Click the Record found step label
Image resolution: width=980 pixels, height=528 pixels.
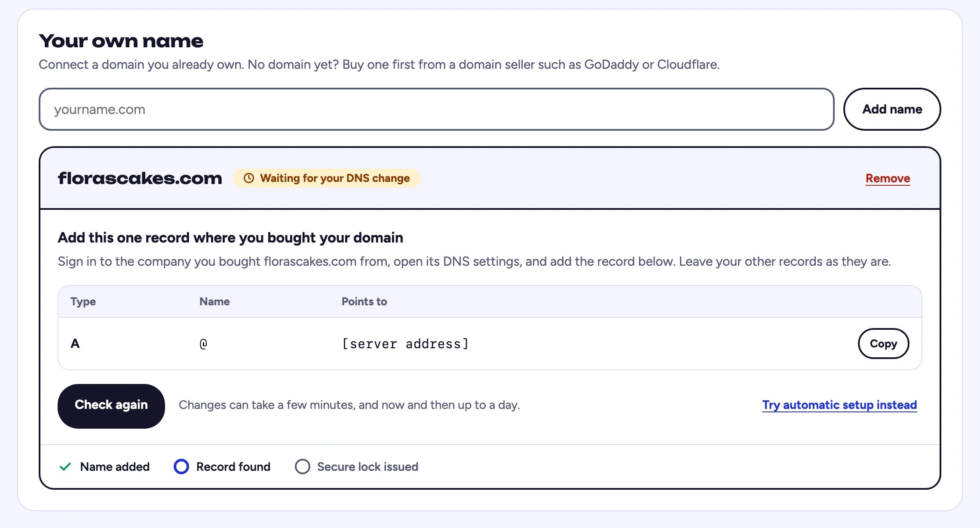coord(233,467)
